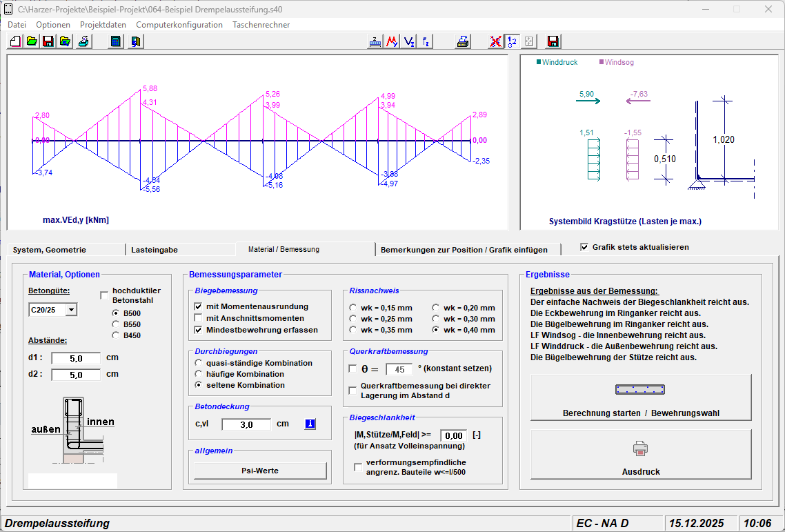Switch to the Lasteingabe tab

[154, 250]
